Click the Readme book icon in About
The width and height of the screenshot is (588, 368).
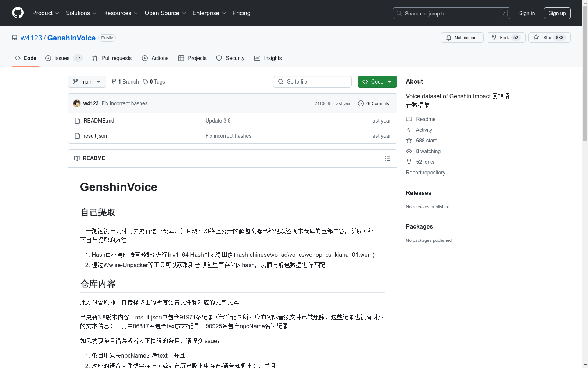coord(409,119)
